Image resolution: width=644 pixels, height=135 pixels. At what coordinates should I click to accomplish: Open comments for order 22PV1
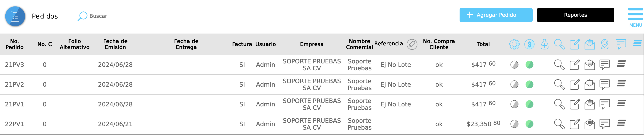[604, 124]
